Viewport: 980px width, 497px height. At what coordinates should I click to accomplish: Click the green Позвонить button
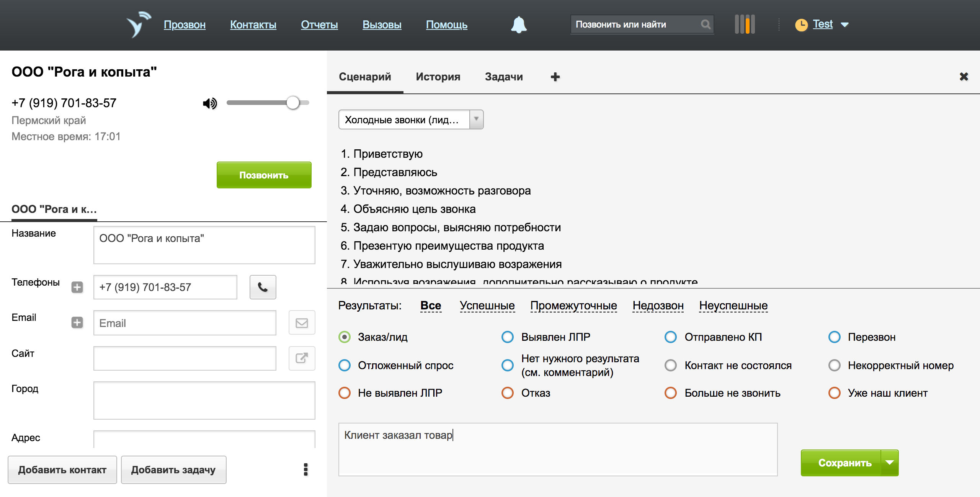pyautogui.click(x=264, y=175)
